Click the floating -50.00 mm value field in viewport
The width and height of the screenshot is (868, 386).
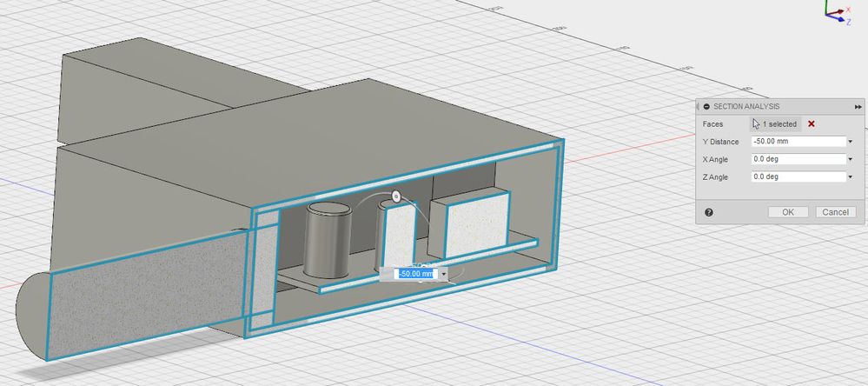click(415, 274)
